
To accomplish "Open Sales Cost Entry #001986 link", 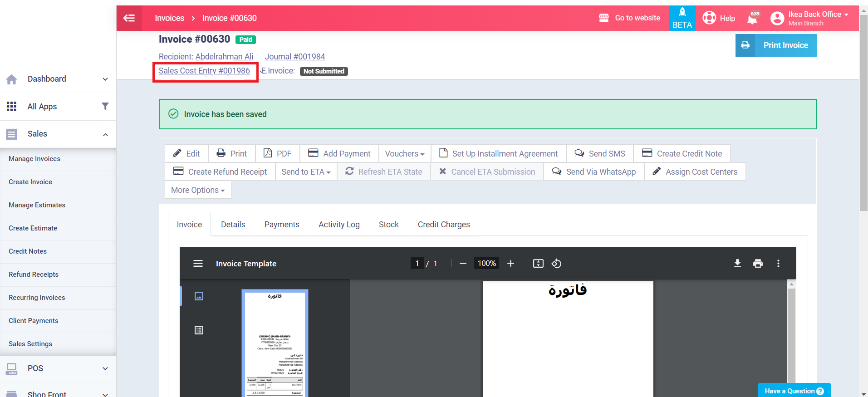I will point(204,71).
